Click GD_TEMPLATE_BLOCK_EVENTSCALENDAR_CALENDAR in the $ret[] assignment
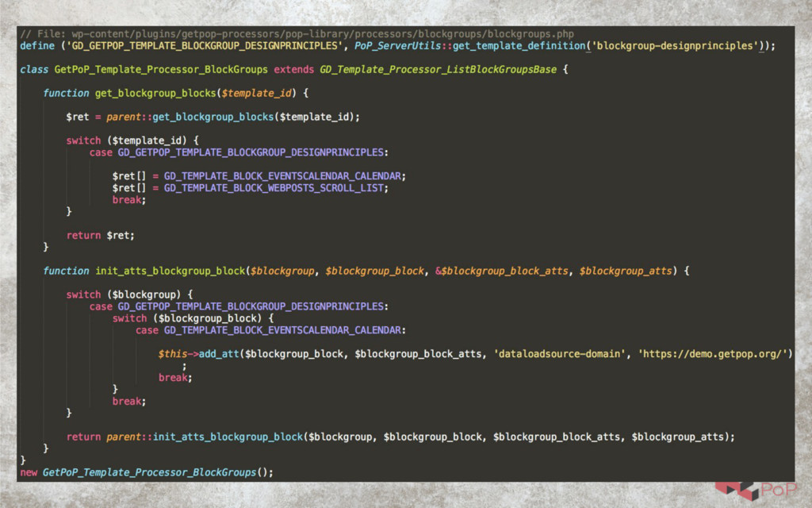 (282, 176)
